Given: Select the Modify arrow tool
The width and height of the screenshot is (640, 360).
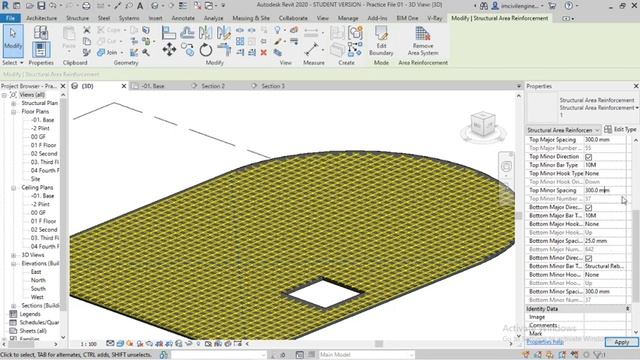Looking at the screenshot, I should pos(13,40).
